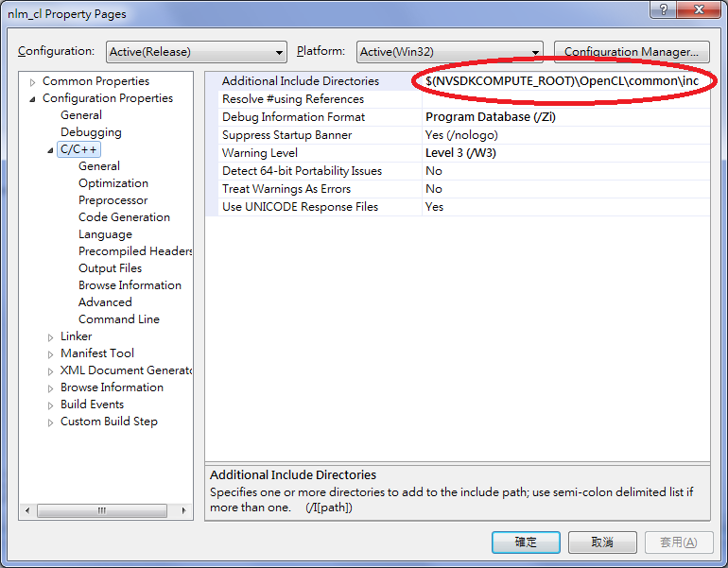Select General under C/C++
728x568 pixels.
tap(99, 166)
